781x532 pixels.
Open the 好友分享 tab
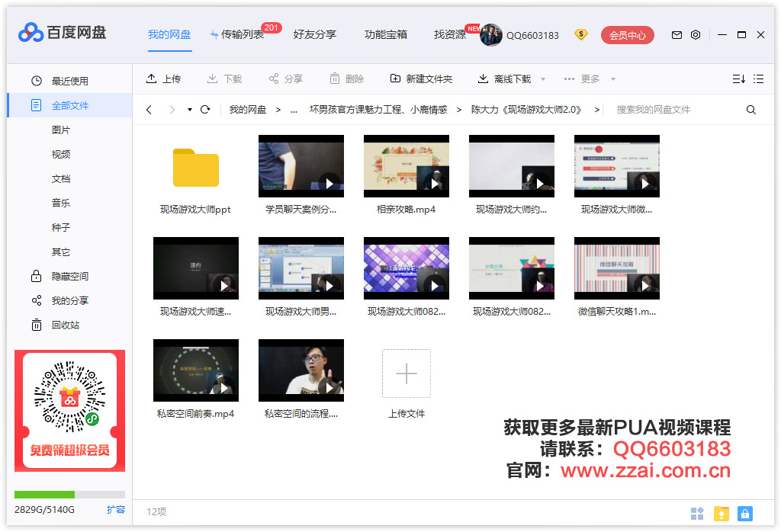click(x=315, y=34)
